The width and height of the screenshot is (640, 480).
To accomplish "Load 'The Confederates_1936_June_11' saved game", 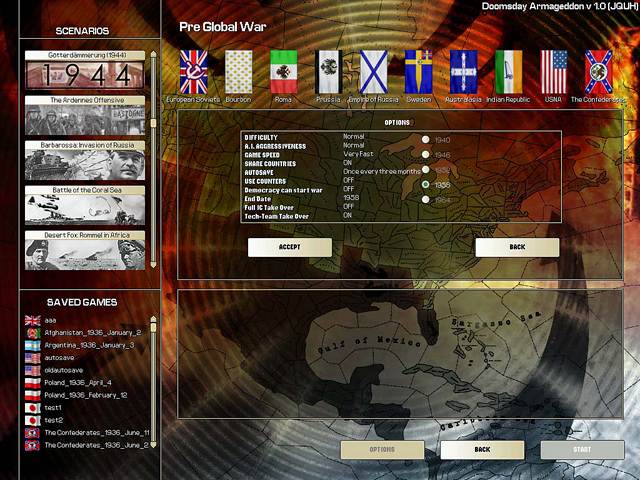I will [x=97, y=433].
